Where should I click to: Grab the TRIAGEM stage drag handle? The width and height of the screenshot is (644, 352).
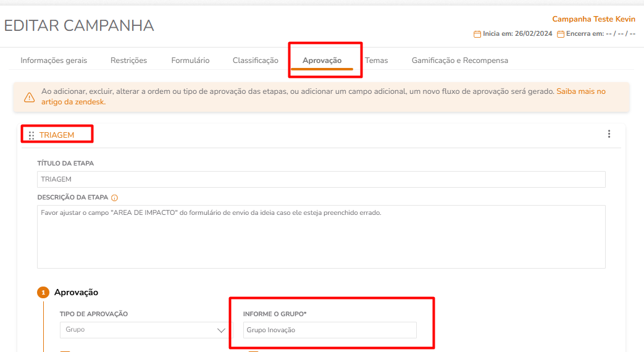pyautogui.click(x=31, y=135)
